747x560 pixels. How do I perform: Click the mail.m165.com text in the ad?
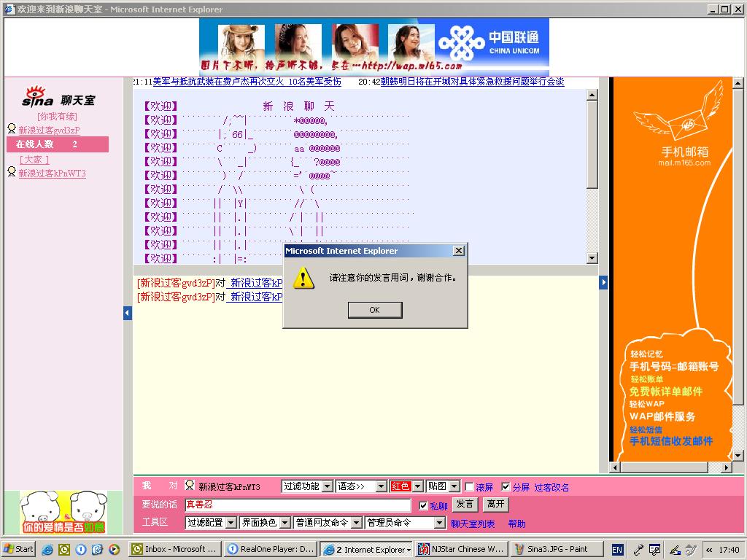pos(684,163)
